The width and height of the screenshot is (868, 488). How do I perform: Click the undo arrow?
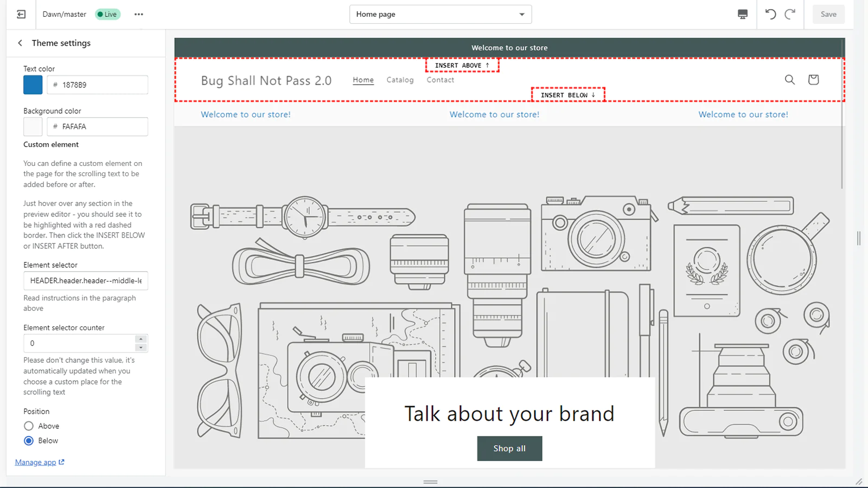pos(770,14)
